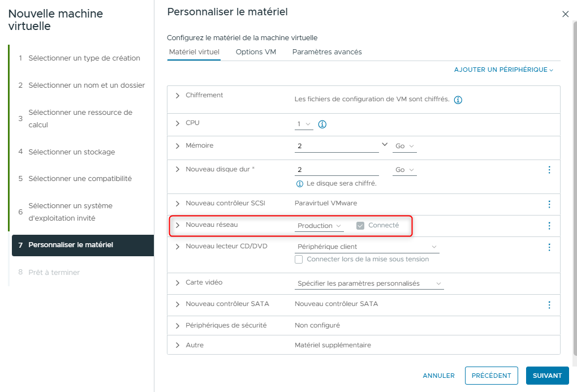Switch to the Options VM tab
The image size is (577, 392).
tap(256, 52)
